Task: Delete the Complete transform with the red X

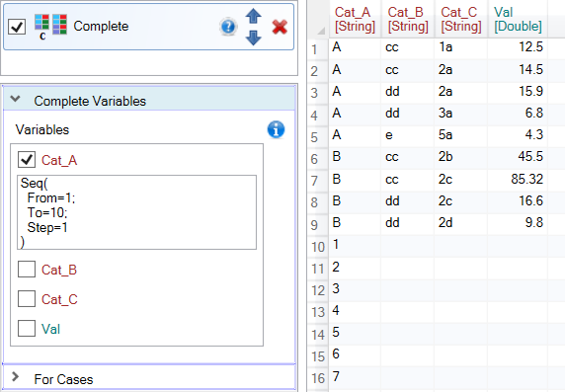Action: point(280,27)
